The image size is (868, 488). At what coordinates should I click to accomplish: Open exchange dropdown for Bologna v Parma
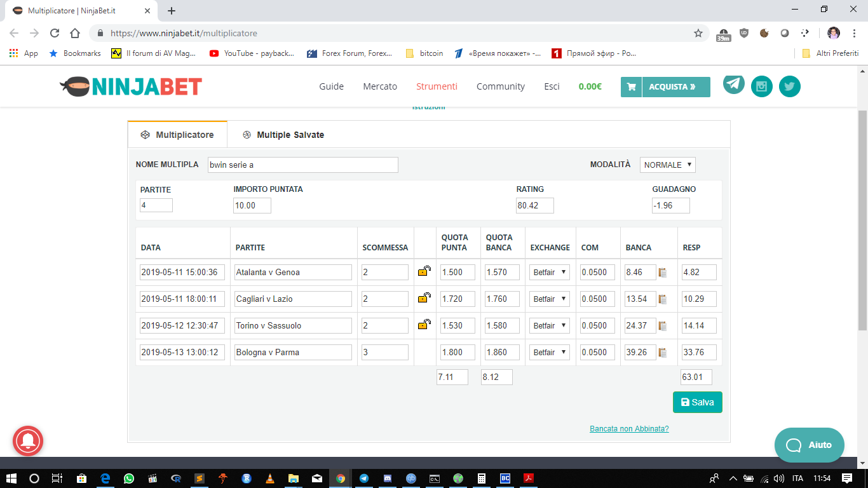tap(550, 352)
